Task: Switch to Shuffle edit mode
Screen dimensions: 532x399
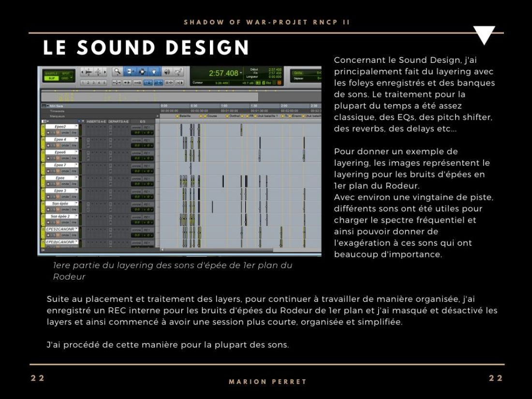Action: pyautogui.click(x=52, y=73)
